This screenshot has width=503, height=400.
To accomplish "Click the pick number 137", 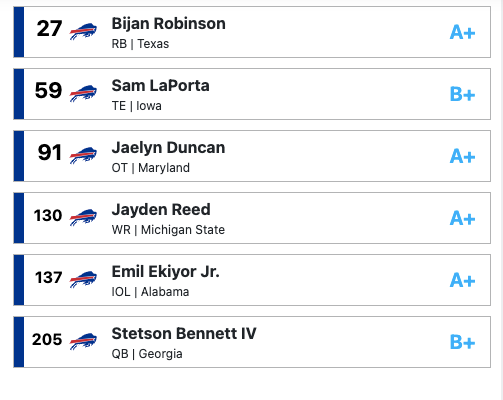I will pyautogui.click(x=49, y=277).
